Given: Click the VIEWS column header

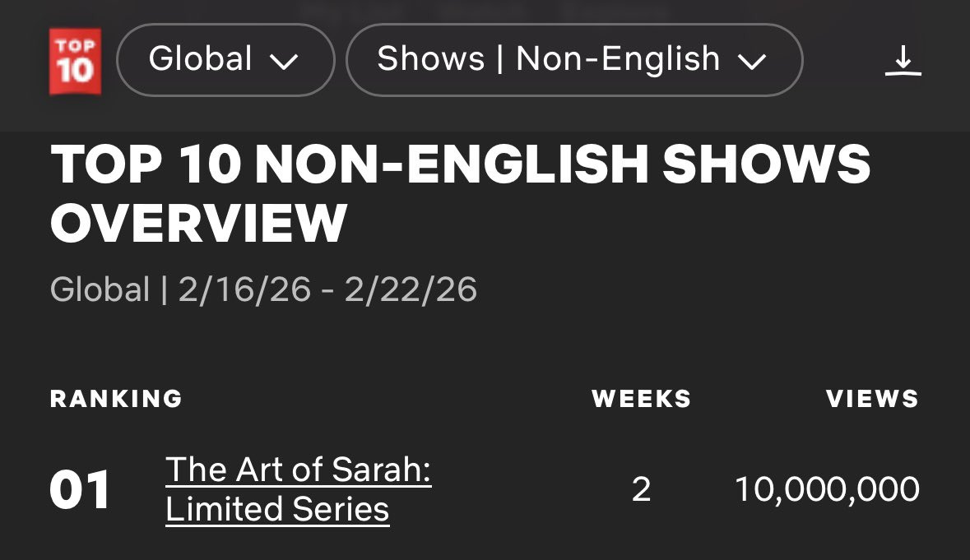Looking at the screenshot, I should pos(872,399).
